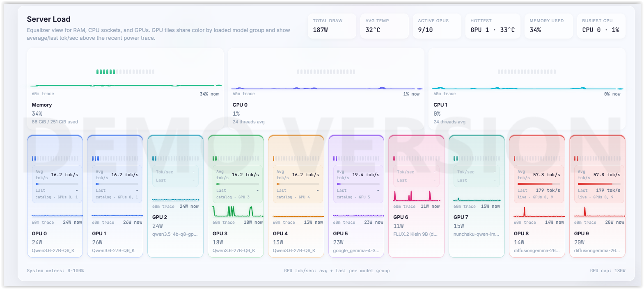Open the Avg Temp 32°C stat card
The height and width of the screenshot is (289, 644).
point(384,26)
